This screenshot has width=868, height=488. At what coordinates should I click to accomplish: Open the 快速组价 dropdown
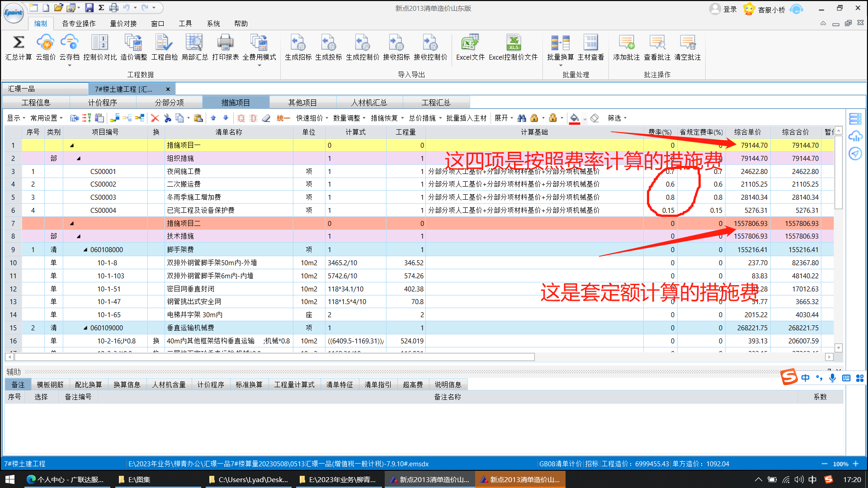[x=312, y=118]
